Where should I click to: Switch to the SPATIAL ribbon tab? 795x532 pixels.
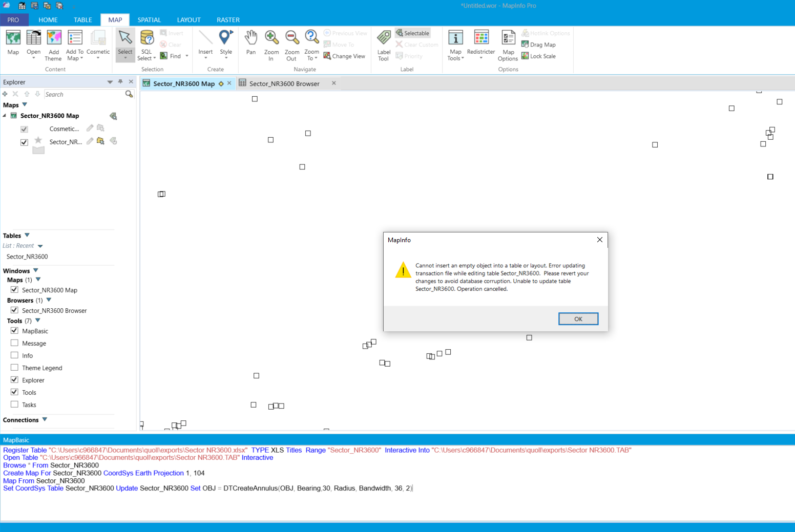pyautogui.click(x=149, y=20)
